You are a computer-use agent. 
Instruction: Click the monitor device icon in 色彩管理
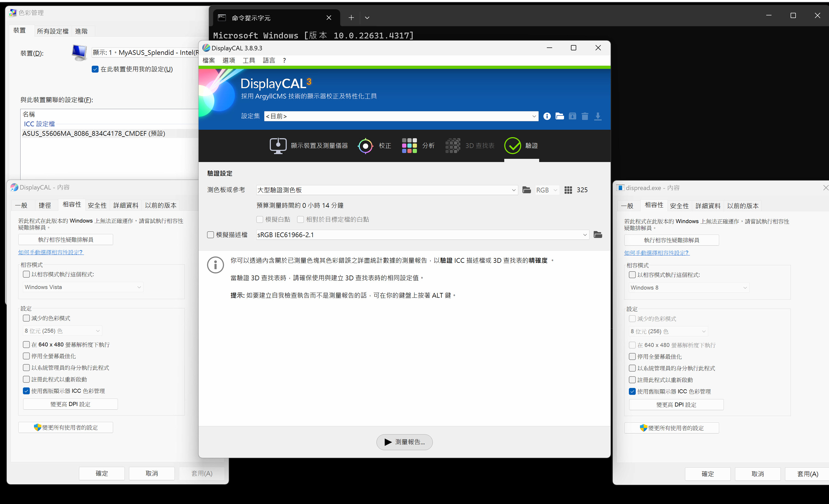click(79, 53)
